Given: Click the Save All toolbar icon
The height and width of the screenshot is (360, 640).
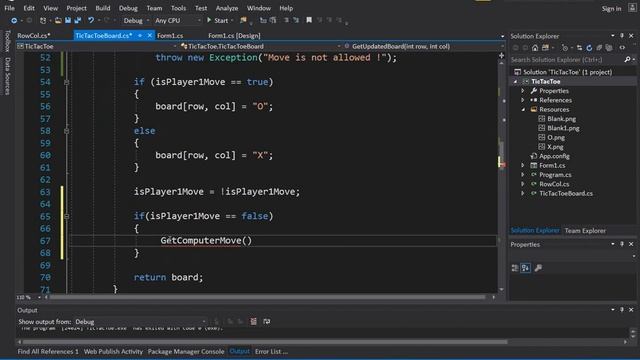Looking at the screenshot, I should 78,20.
